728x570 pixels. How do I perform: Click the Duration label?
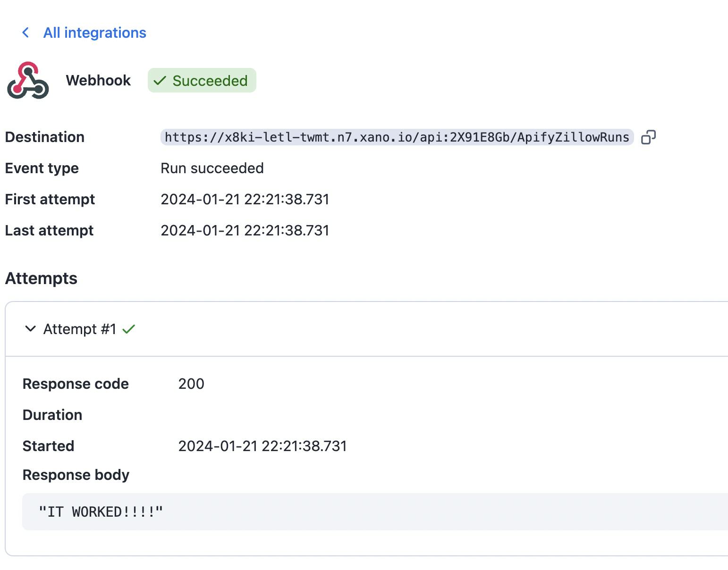[52, 415]
